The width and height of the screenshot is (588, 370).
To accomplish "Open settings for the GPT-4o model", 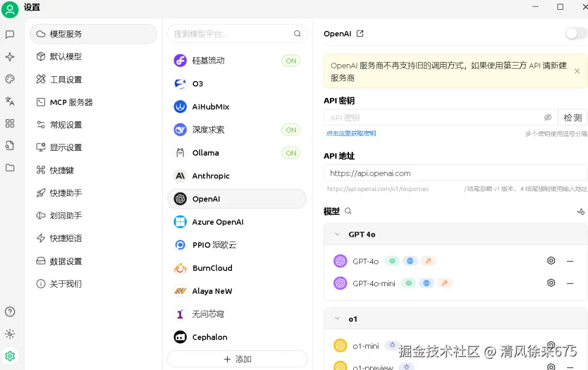I will (551, 261).
